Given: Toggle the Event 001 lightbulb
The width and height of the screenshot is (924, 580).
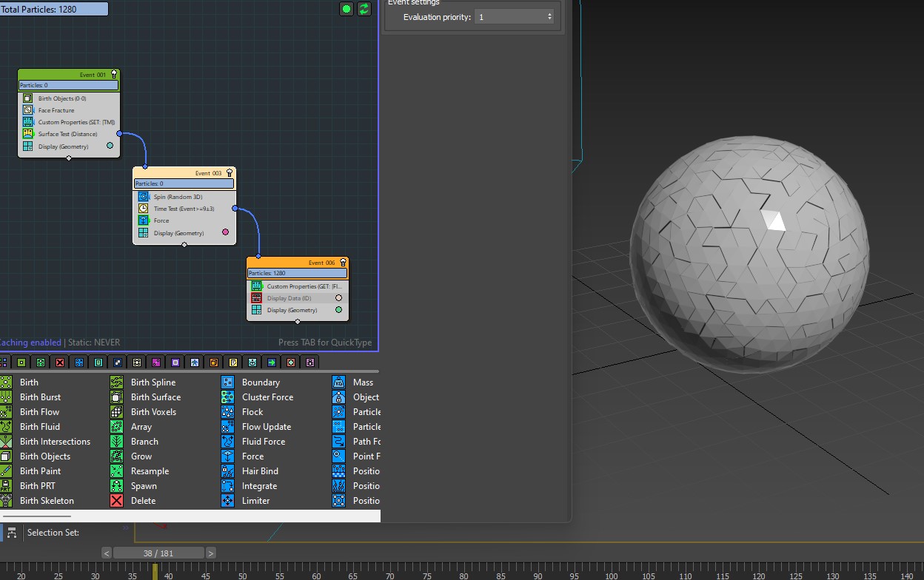Looking at the screenshot, I should coord(114,74).
